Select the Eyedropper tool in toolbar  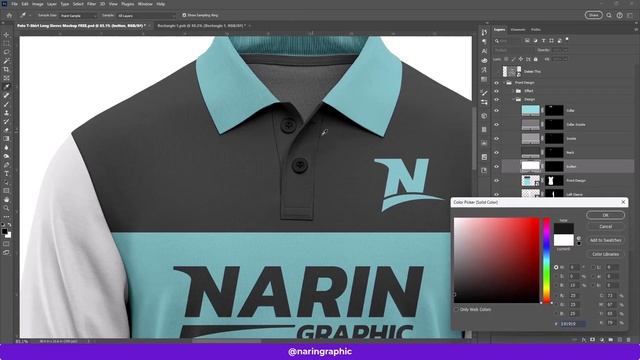6,87
